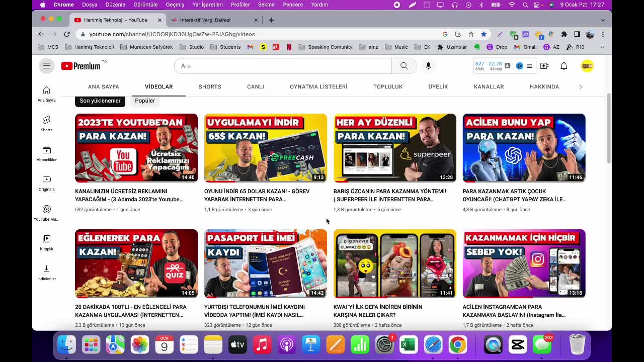Open Originals in the sidebar
644x362 pixels.
point(46,183)
